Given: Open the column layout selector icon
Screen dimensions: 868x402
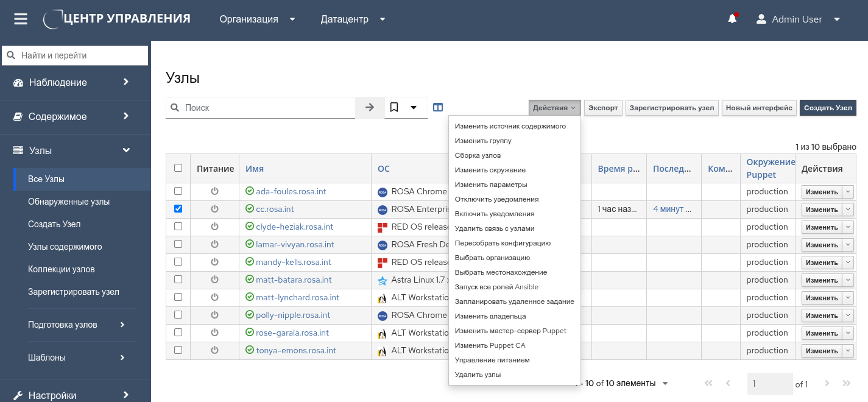Looking at the screenshot, I should coord(438,108).
